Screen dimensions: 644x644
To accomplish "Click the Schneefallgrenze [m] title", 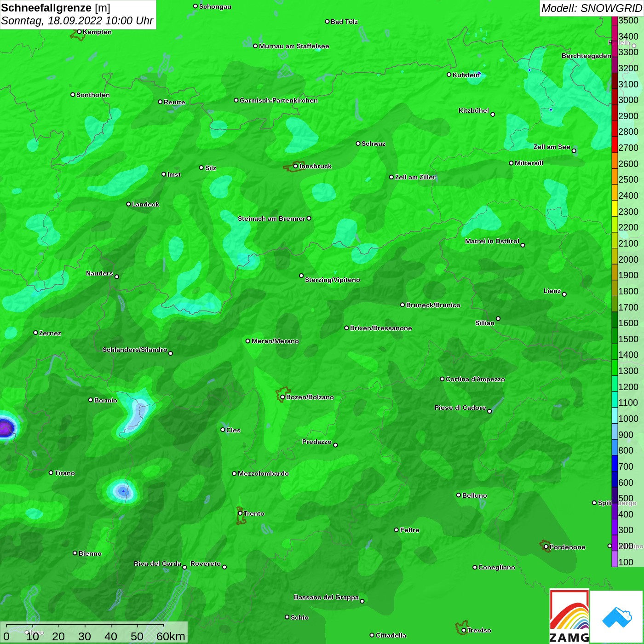I will point(56,8).
